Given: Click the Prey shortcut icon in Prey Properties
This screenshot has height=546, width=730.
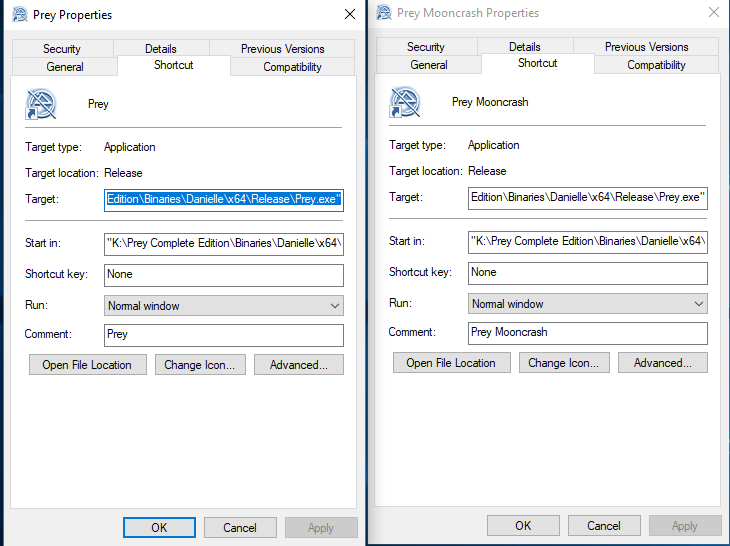Looking at the screenshot, I should tap(41, 104).
